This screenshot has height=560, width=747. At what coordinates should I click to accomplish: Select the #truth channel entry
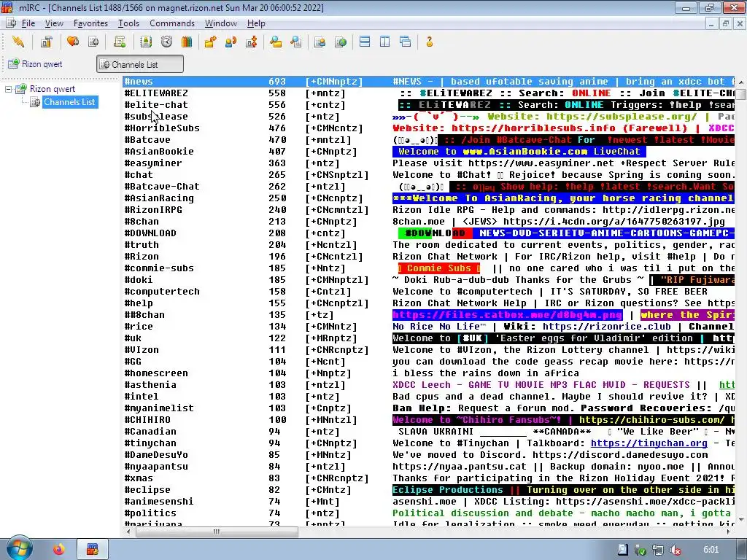click(x=429, y=245)
